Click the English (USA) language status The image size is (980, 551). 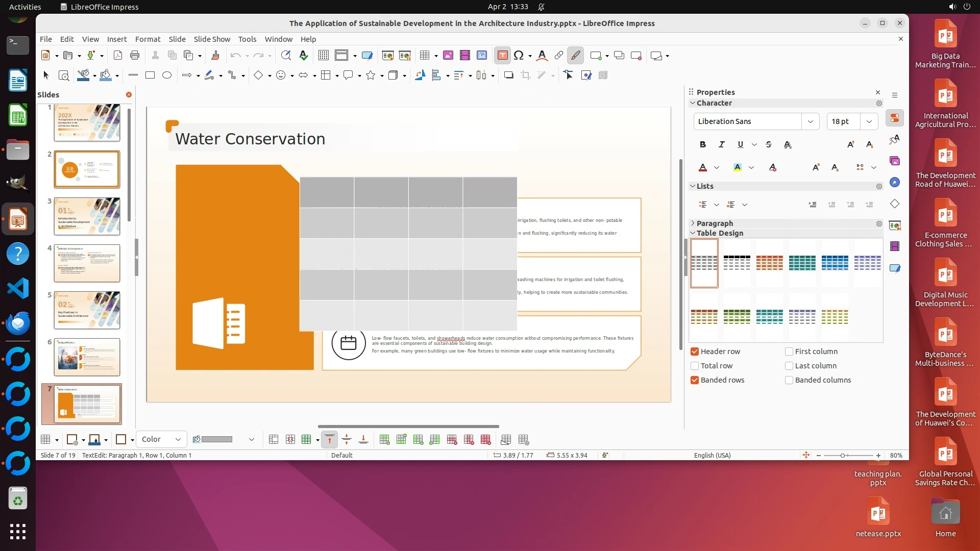tap(712, 455)
